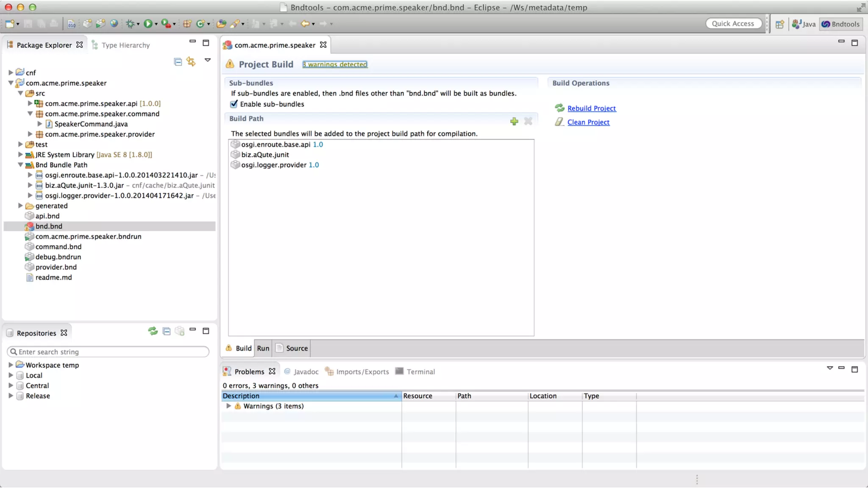Click green plus to add build path bundle
The image size is (868, 488).
pyautogui.click(x=514, y=122)
